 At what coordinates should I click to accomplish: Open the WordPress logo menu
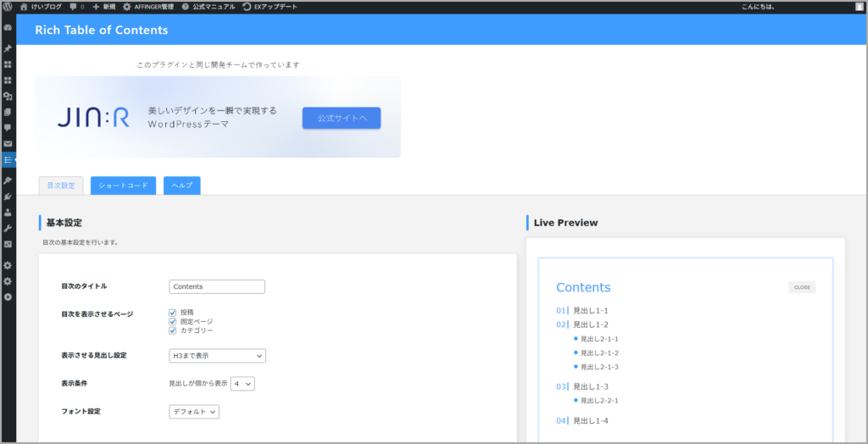coord(8,6)
